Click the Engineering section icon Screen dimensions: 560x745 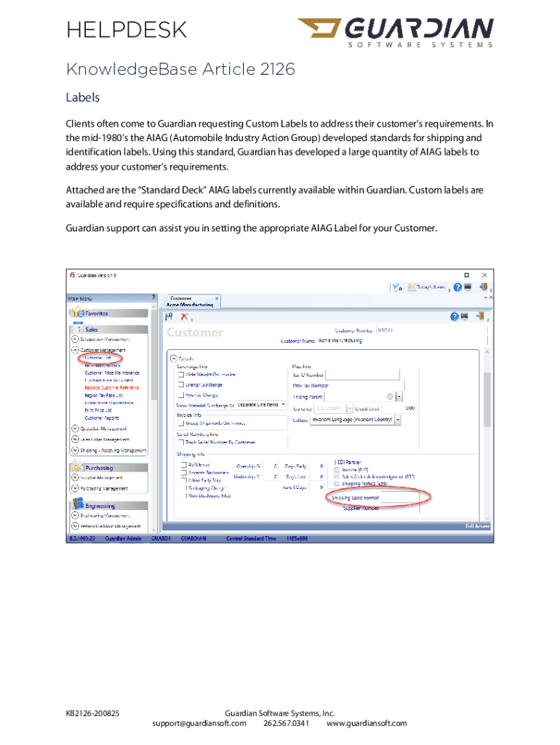(x=77, y=505)
